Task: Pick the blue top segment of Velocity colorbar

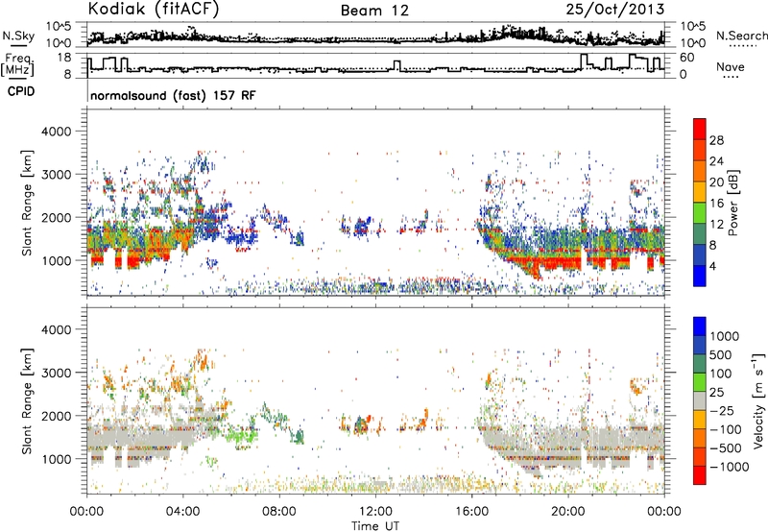Action: coord(700,326)
